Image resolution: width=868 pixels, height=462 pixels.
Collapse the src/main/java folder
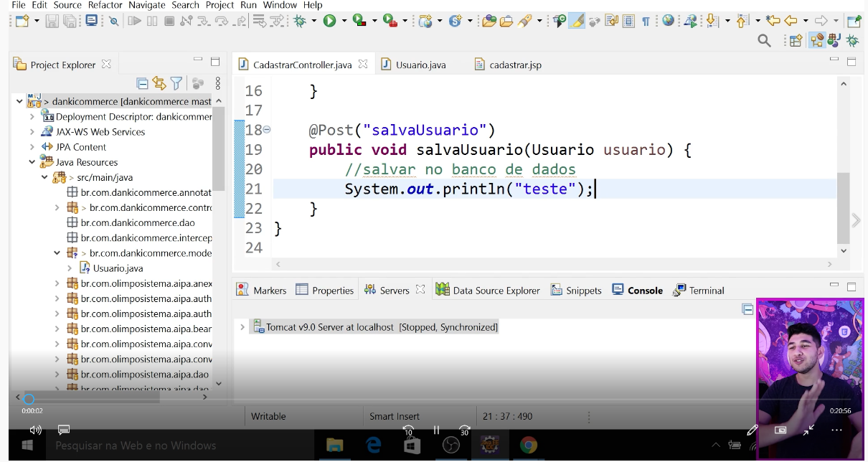44,177
